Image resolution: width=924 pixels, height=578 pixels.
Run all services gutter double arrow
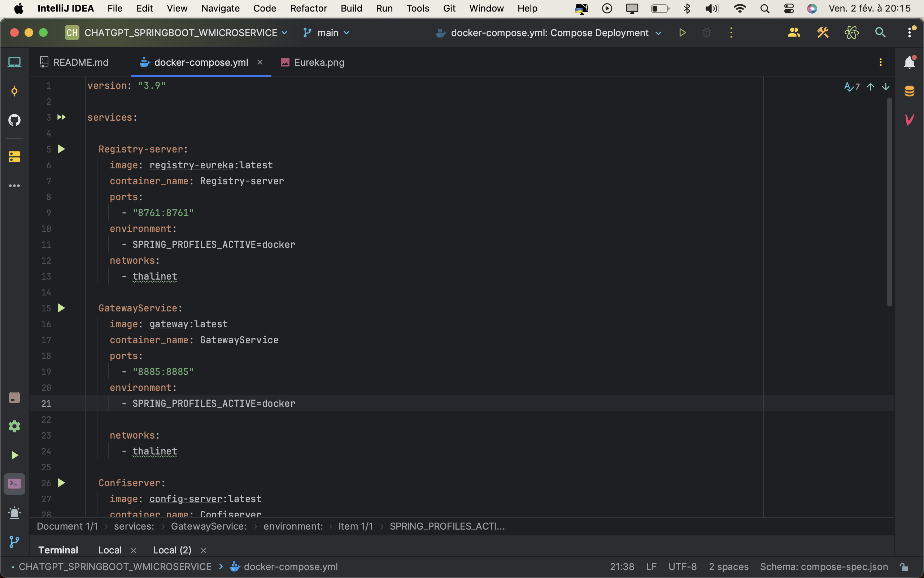[61, 117]
